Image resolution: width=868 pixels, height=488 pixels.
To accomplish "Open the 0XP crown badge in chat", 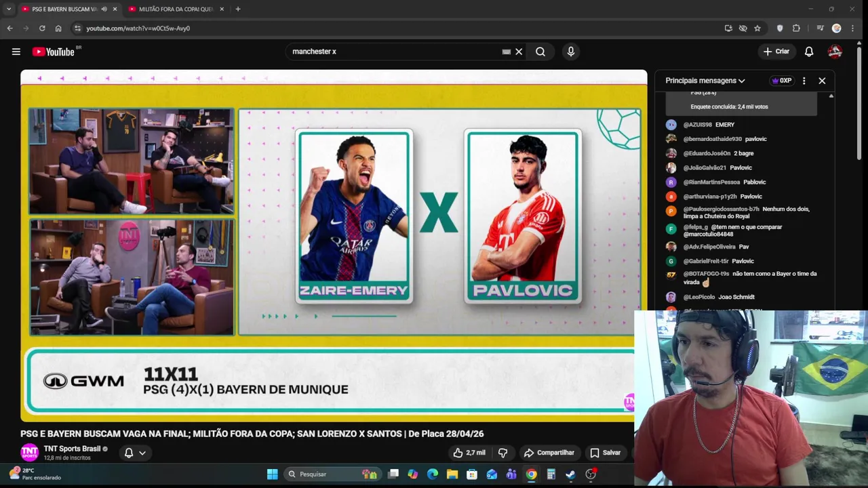I will [781, 81].
